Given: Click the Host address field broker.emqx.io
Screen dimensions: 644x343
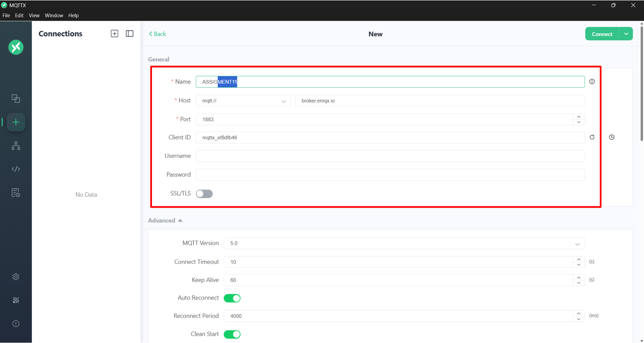Looking at the screenshot, I should 440,101.
